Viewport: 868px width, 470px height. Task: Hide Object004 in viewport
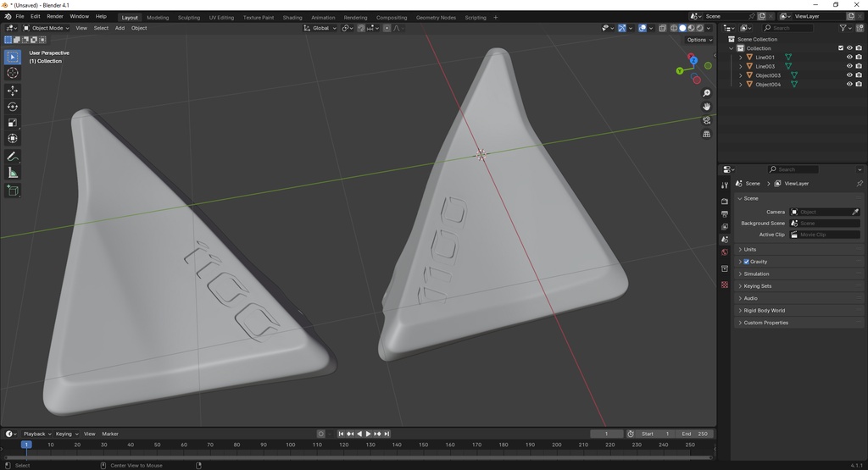pos(849,84)
